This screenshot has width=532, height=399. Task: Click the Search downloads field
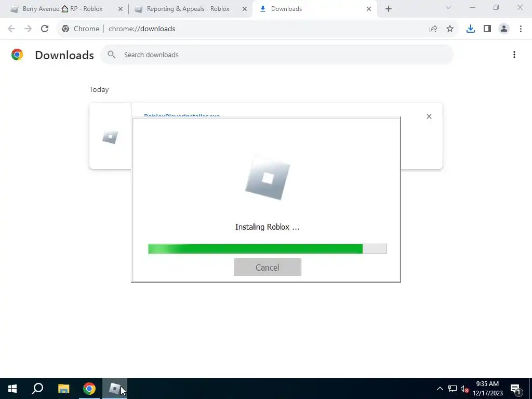point(277,55)
